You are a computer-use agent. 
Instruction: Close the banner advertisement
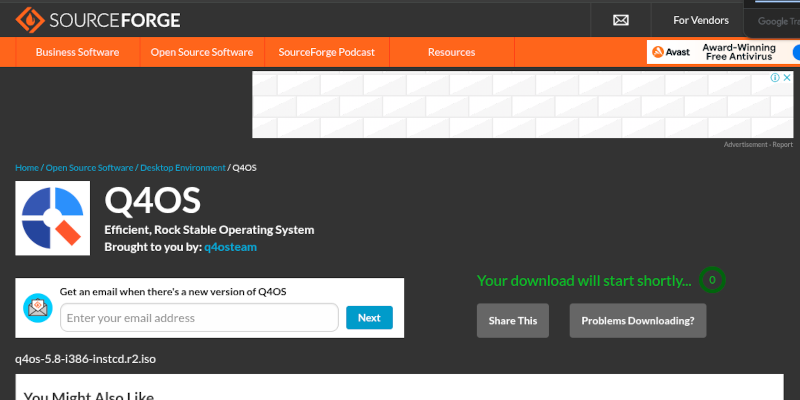787,78
